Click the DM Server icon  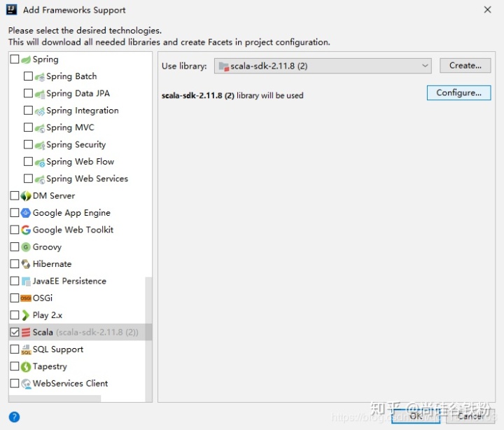[26, 196]
